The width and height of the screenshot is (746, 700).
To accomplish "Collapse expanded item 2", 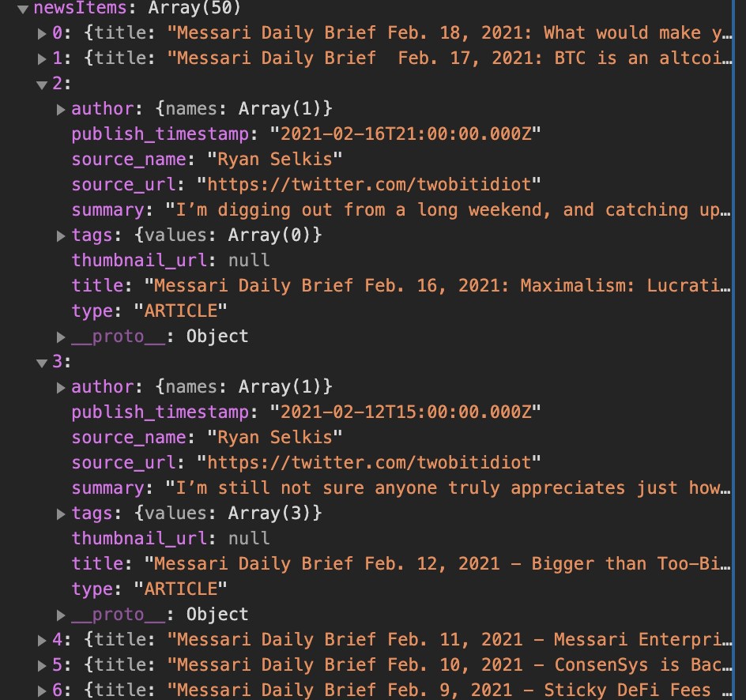I will (42, 85).
